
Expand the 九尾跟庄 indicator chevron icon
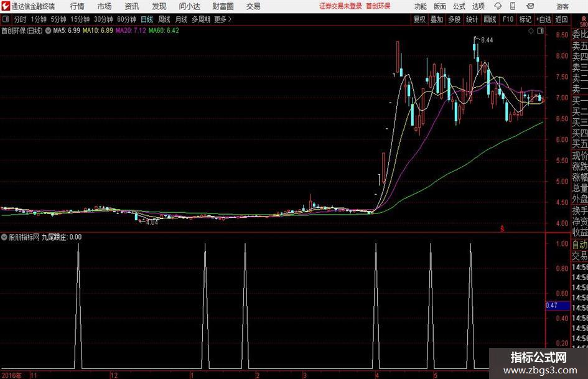[x=4, y=237]
